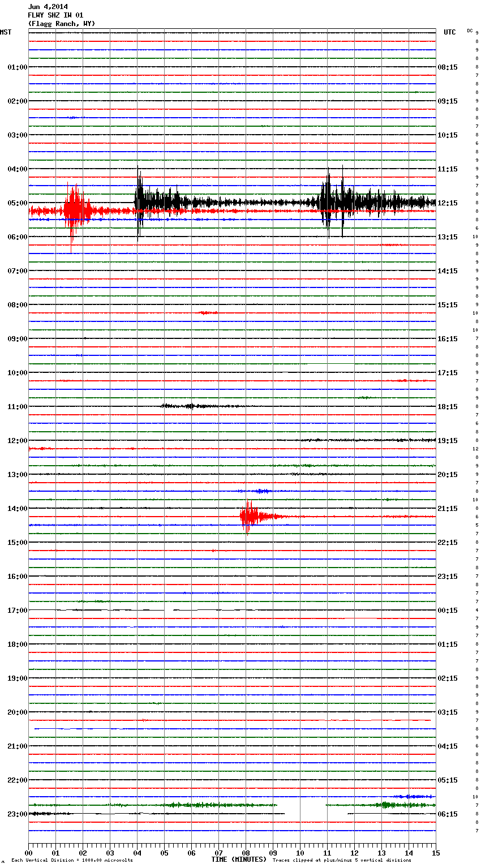Screen dimensions: 481x868
Task: Click the "TIME (MINUTES)" axis title
Action: point(239,860)
